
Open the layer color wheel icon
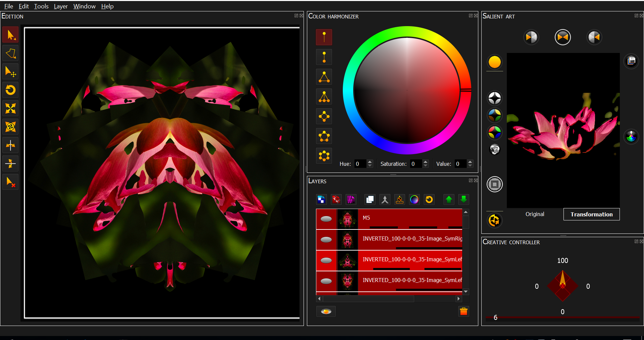click(x=414, y=200)
